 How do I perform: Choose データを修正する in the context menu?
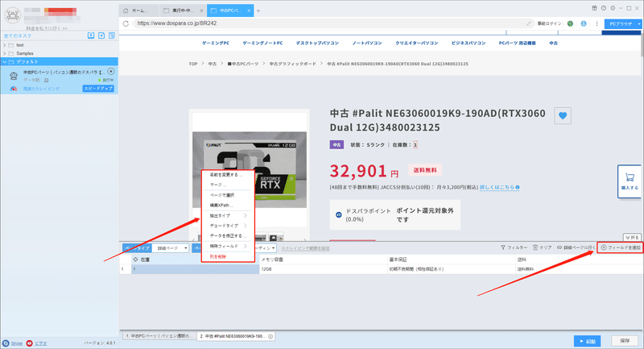pos(228,236)
